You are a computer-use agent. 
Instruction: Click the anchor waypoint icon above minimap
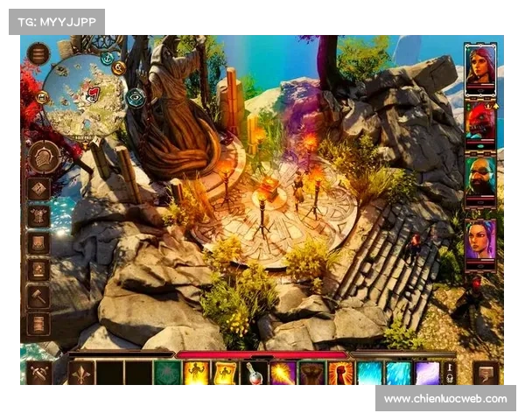click(107, 58)
